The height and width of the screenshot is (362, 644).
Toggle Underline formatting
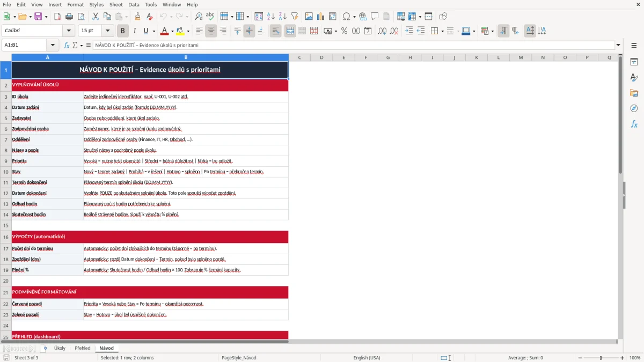[146, 31]
